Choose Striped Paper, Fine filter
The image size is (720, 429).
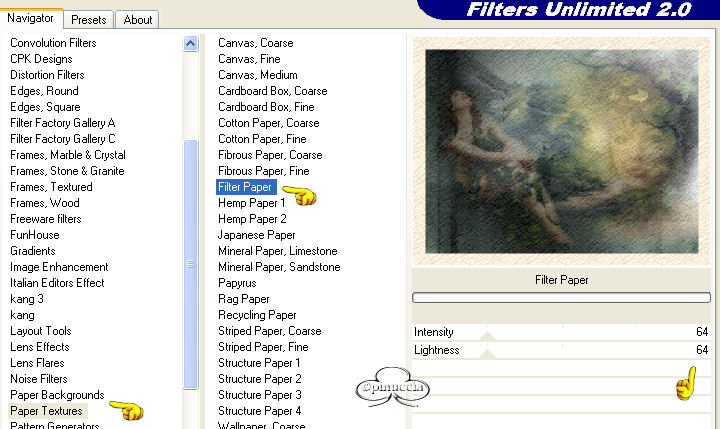263,347
